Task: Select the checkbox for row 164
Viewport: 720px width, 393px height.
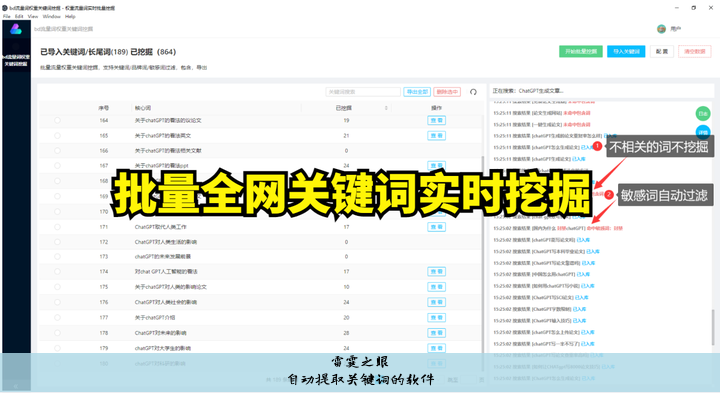Action: (57, 120)
